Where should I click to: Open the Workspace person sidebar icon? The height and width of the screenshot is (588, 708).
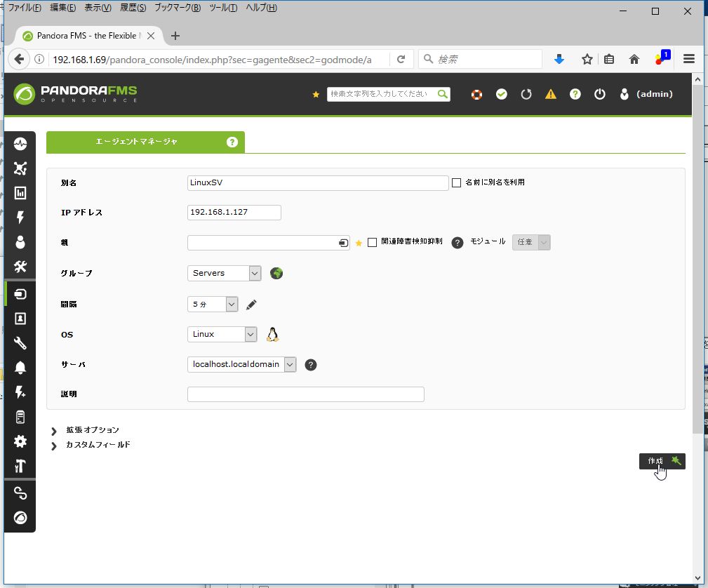(20, 242)
